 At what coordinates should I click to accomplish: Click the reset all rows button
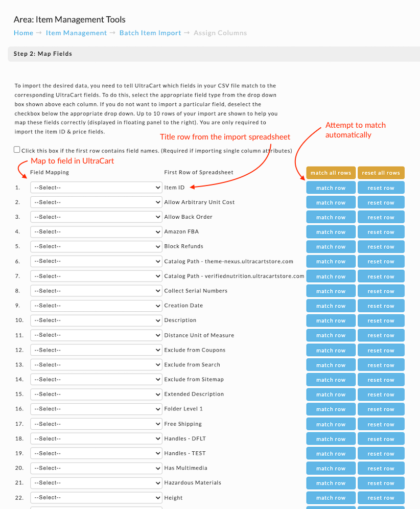coord(381,173)
